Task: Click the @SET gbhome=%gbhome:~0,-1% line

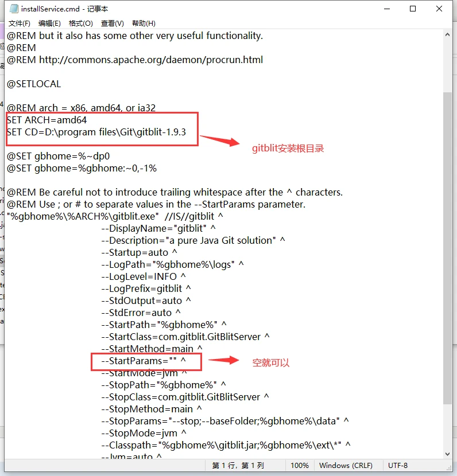Action: [x=82, y=168]
